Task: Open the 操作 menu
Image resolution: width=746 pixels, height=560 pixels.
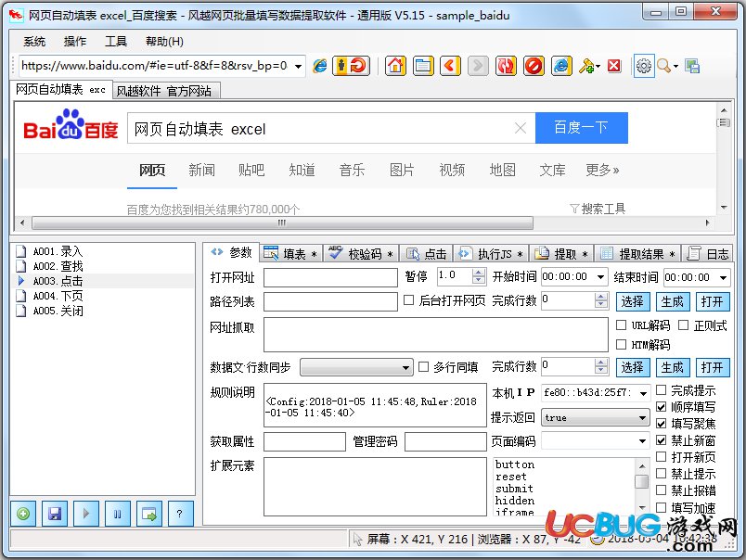Action: click(x=75, y=42)
